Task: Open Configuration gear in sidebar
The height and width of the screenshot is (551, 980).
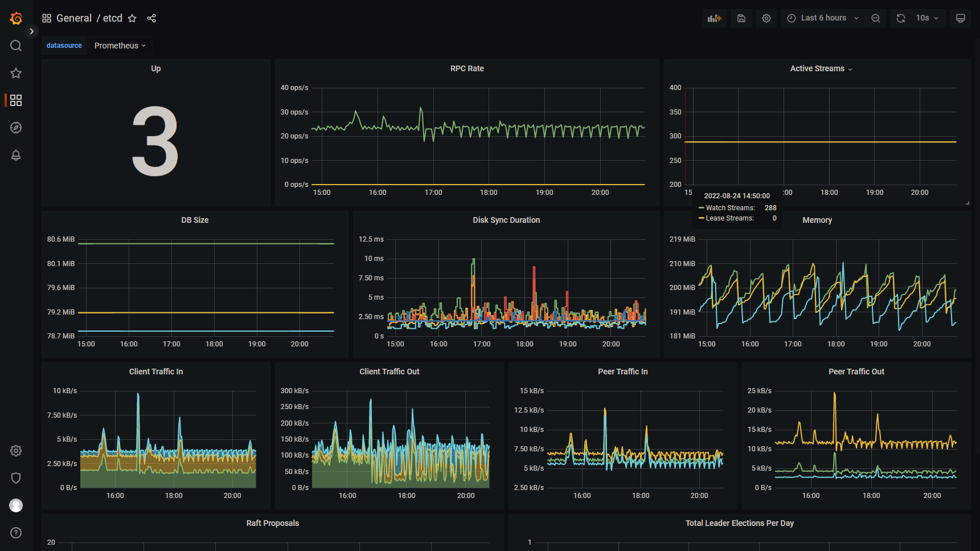Action: (x=16, y=451)
